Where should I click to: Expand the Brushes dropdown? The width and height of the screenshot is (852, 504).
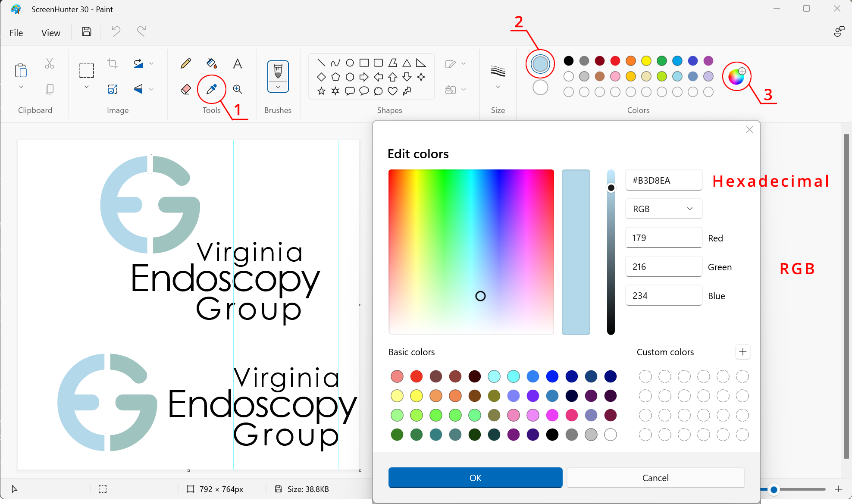click(278, 88)
